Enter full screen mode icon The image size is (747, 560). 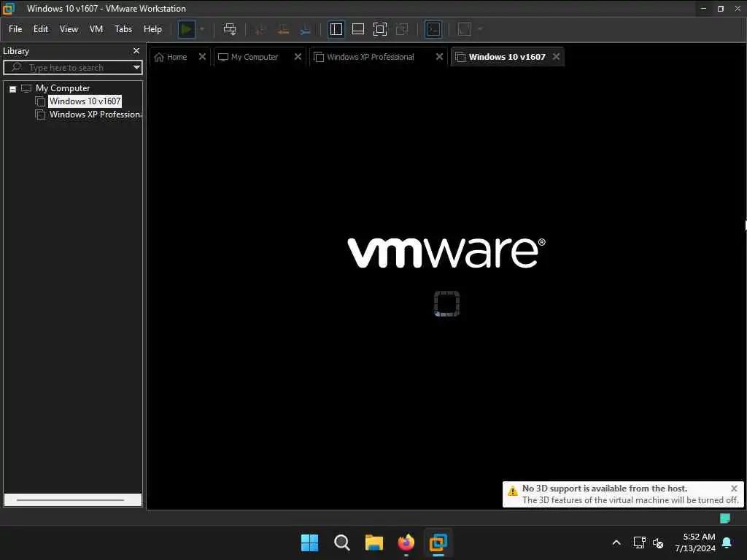tap(379, 29)
